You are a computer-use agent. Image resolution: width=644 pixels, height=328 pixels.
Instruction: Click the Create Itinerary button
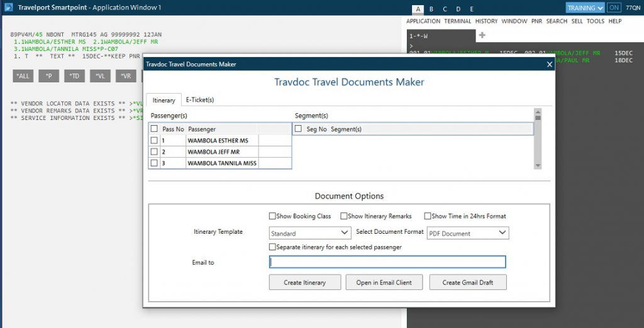305,282
